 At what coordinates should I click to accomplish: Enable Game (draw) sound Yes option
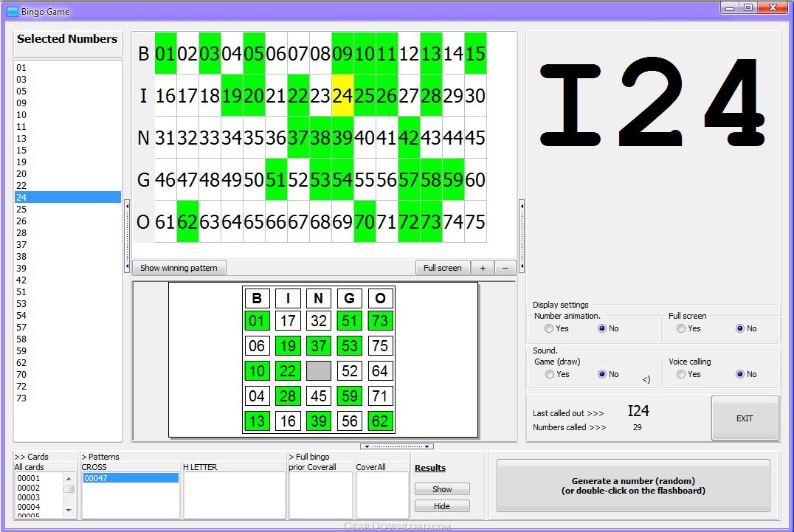click(x=548, y=374)
